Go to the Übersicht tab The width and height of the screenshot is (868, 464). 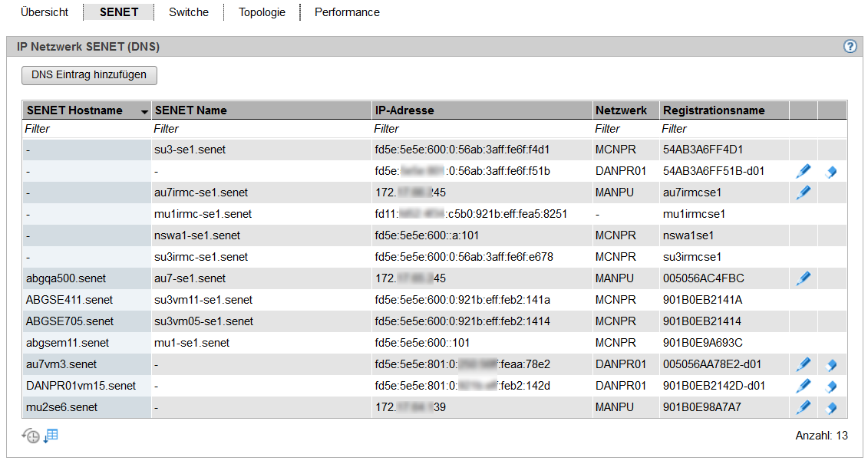45,12
